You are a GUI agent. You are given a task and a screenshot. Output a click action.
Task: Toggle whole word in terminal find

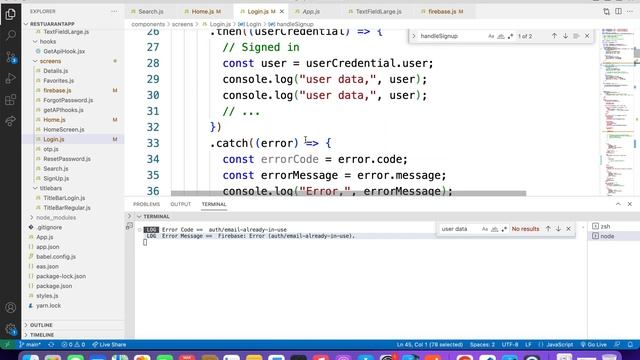[x=494, y=229]
